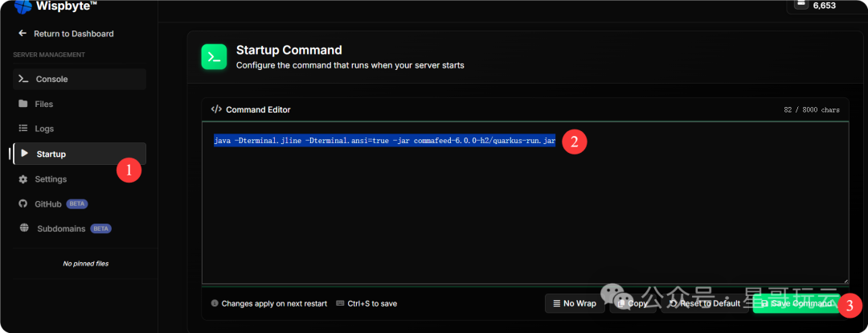Go to the Settings menu item

coord(51,179)
